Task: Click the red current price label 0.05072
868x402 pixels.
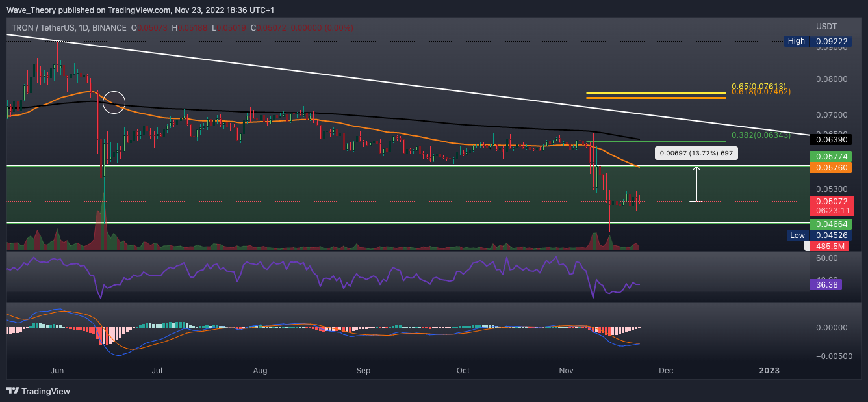Action: pyautogui.click(x=831, y=202)
